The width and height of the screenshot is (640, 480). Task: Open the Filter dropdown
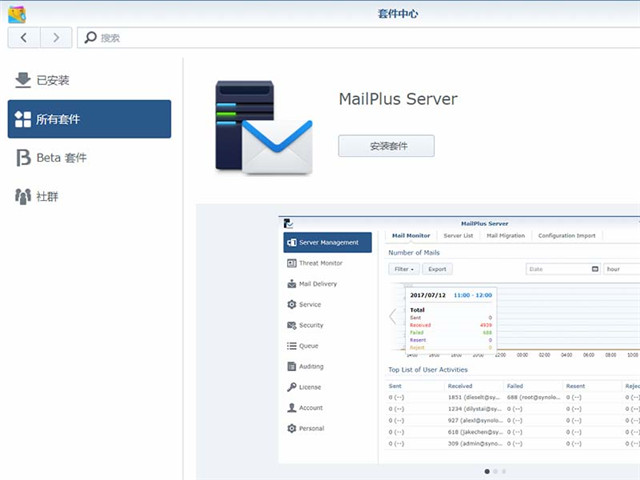[404, 269]
